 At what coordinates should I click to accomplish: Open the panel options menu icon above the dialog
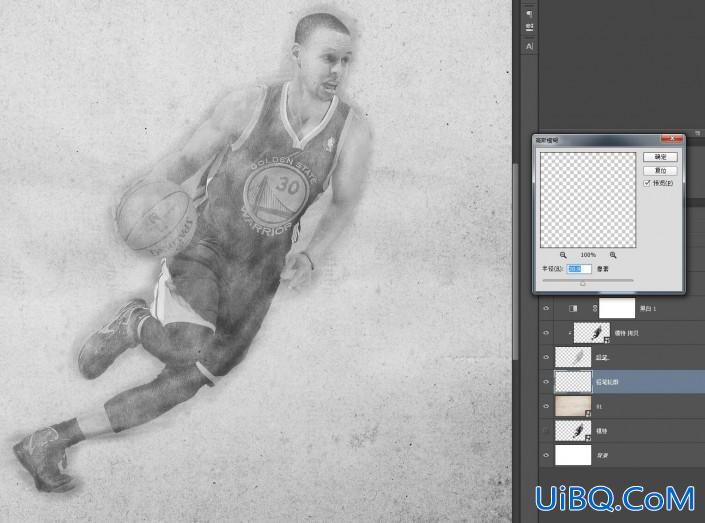698,133
